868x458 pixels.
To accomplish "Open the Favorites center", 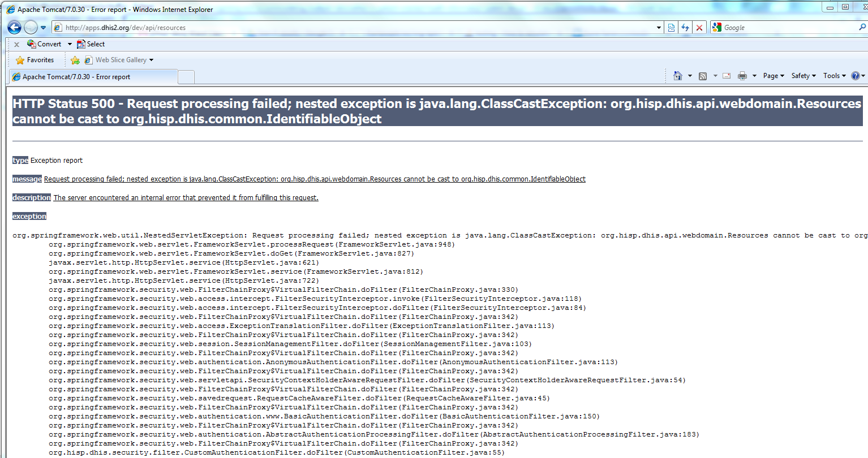I will [35, 60].
